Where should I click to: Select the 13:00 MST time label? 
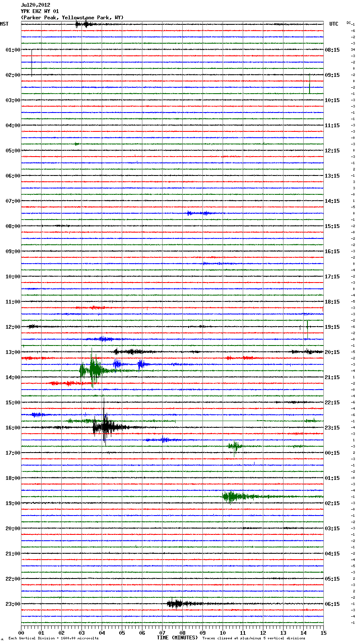[13, 352]
